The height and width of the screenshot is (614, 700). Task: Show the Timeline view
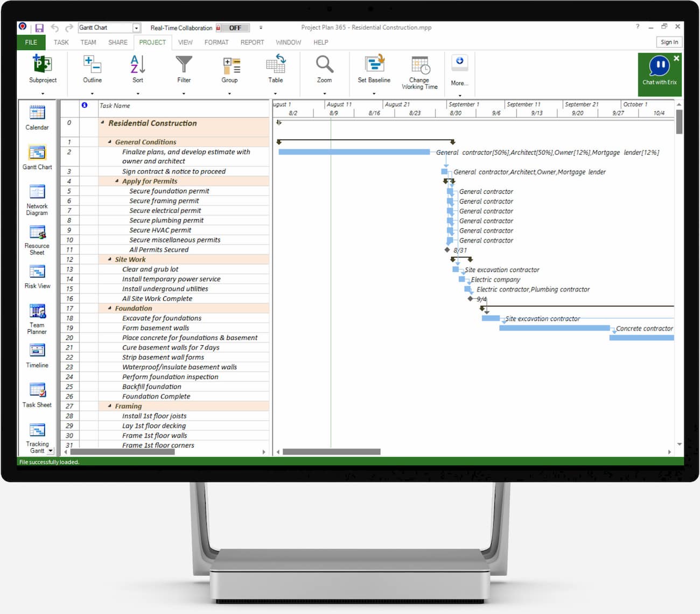coord(37,356)
